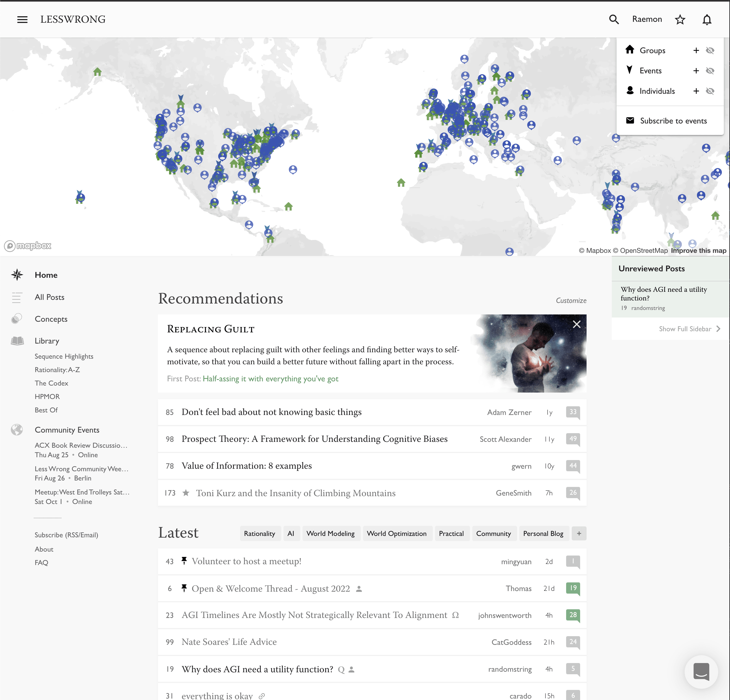Viewport: 730px width, 700px height.
Task: Dismiss the Replacing Guilt recommendation card
Action: 576,324
